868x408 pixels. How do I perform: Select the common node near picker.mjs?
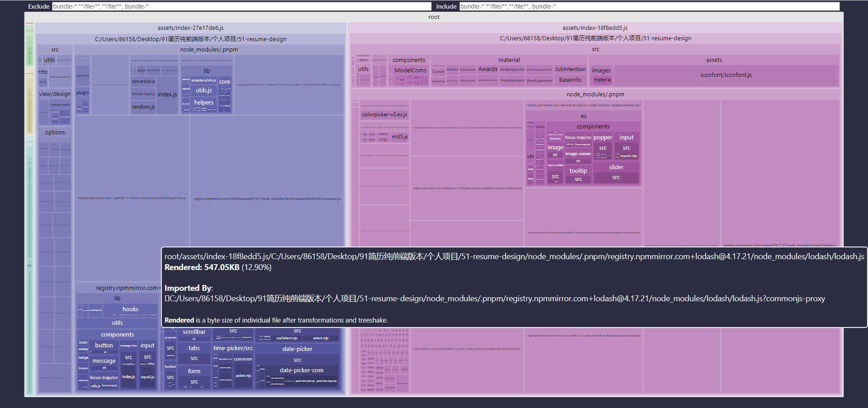tap(243, 359)
